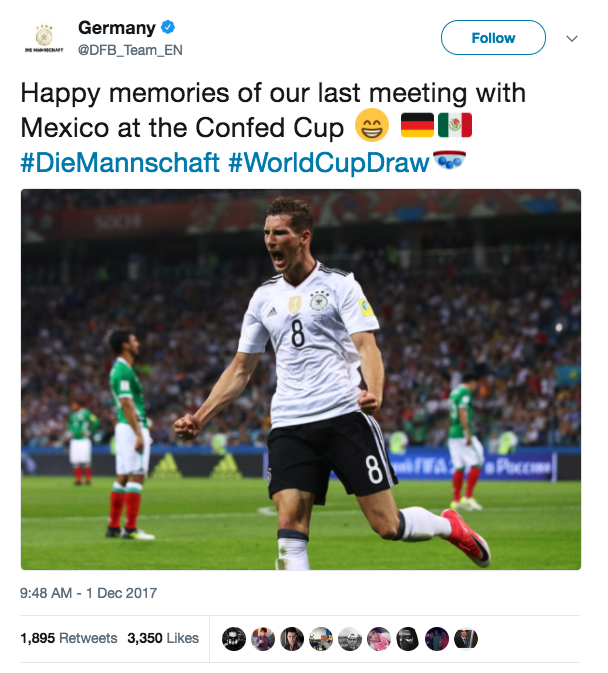Screen dimensions: 608x673
Task: Open the celebrating player photo
Action: 301,379
